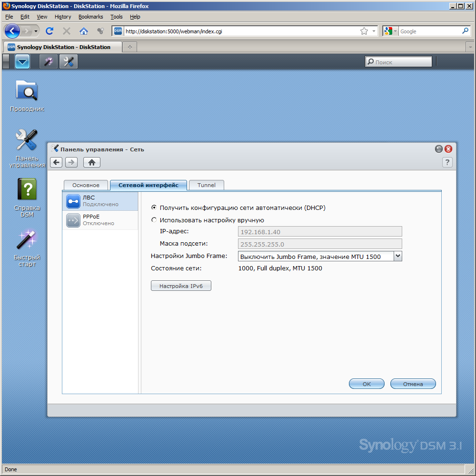Click the Firefox stop loading button
This screenshot has width=476, height=476.
(67, 31)
